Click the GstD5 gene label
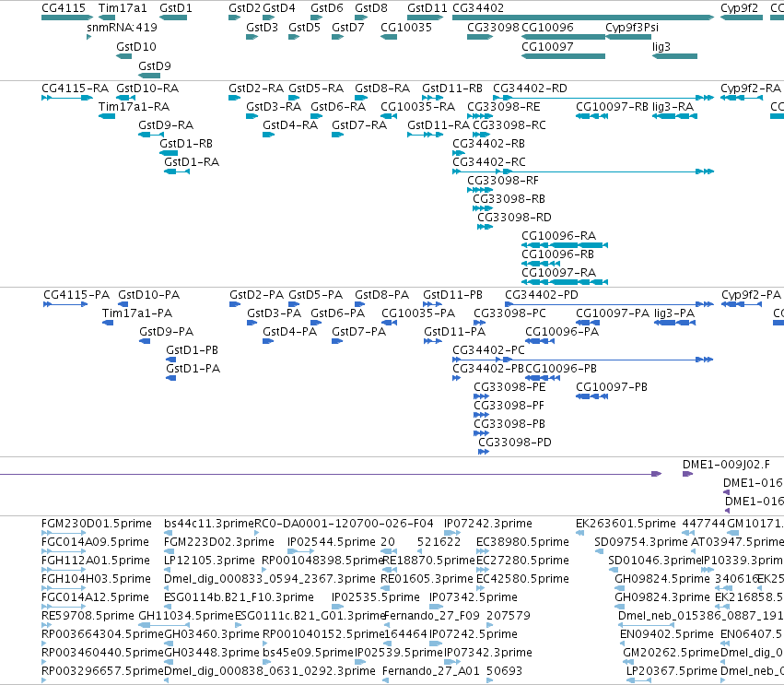This screenshot has width=784, height=685. (x=305, y=27)
